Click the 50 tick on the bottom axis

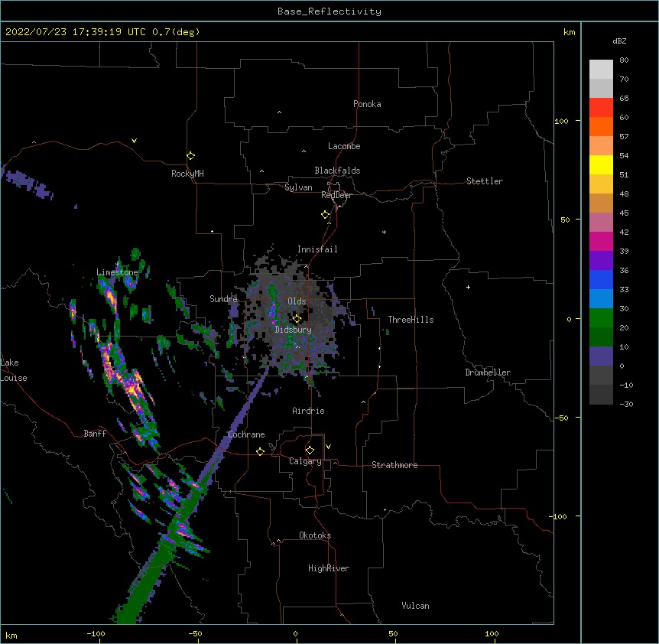pyautogui.click(x=393, y=633)
